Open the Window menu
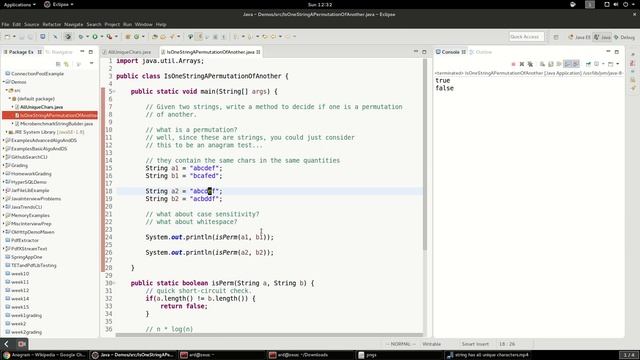640x360 pixels. [x=143, y=24]
